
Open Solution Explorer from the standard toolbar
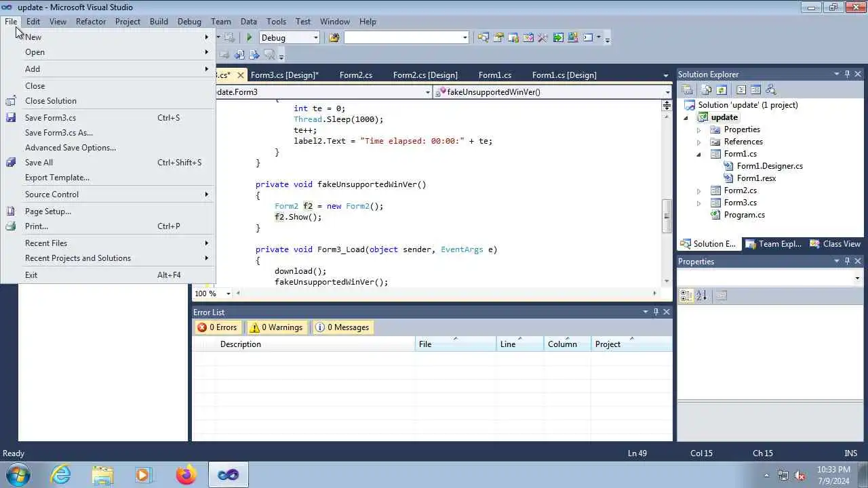484,38
